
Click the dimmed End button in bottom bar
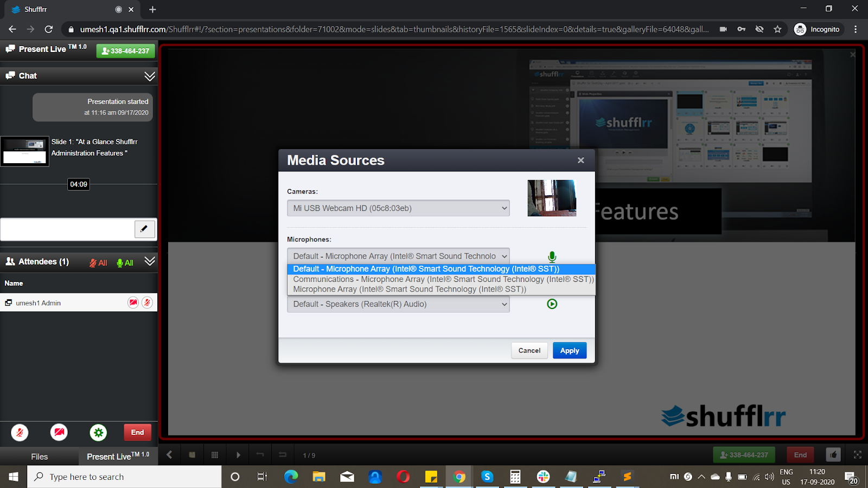tap(800, 455)
